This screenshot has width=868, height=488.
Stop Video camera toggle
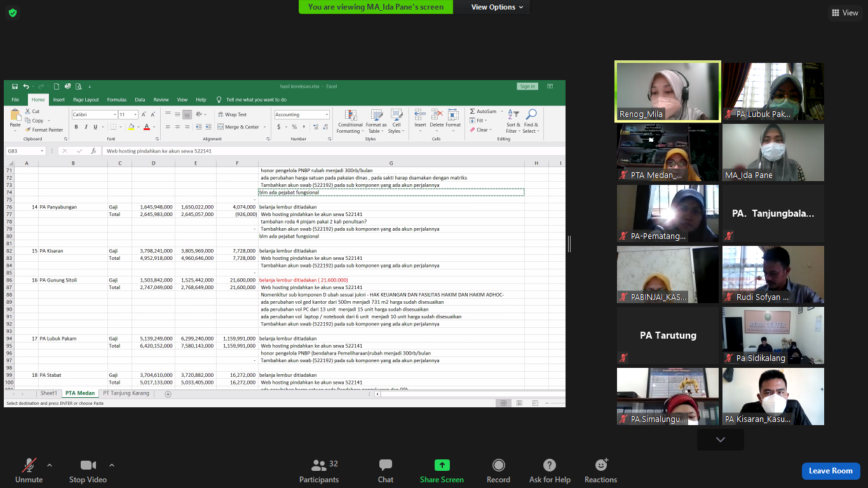(88, 471)
